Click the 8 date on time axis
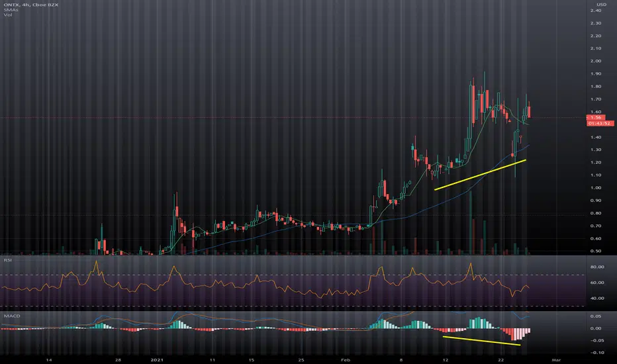This screenshot has height=364, width=617. [401, 359]
